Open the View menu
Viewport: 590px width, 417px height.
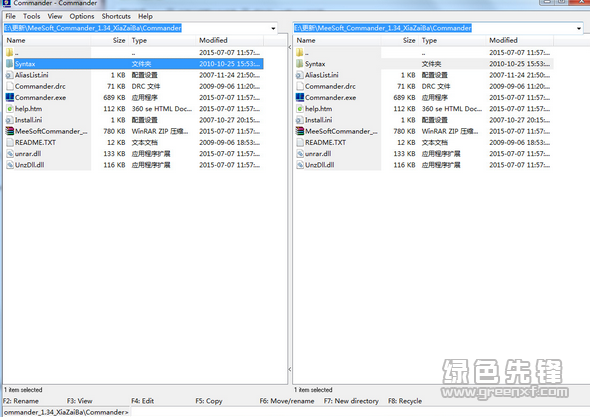(55, 16)
